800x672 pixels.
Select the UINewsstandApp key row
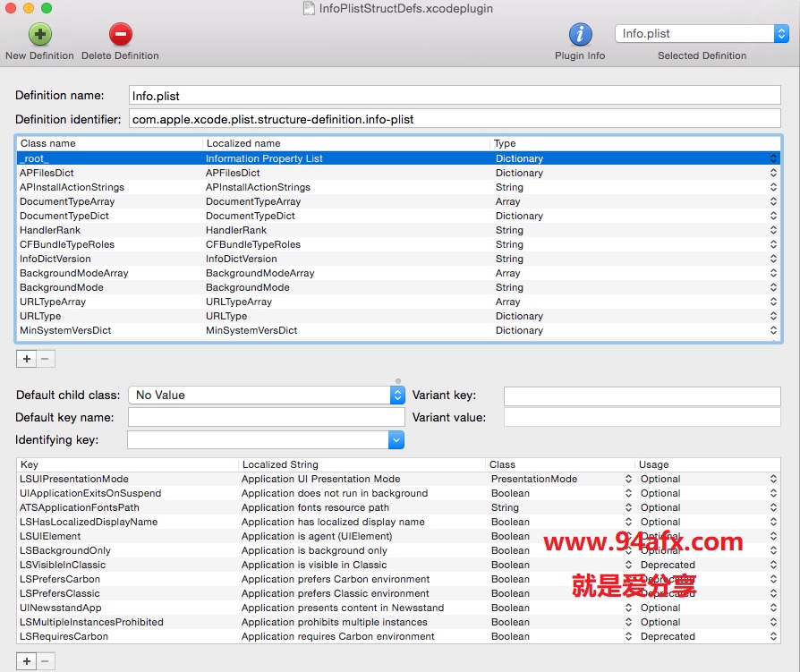pos(398,608)
